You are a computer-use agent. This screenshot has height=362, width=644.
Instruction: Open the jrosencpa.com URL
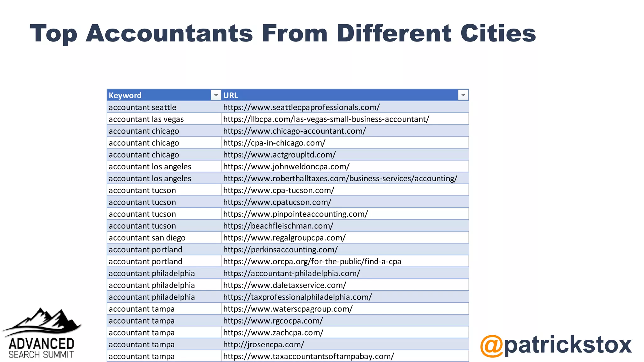click(264, 344)
